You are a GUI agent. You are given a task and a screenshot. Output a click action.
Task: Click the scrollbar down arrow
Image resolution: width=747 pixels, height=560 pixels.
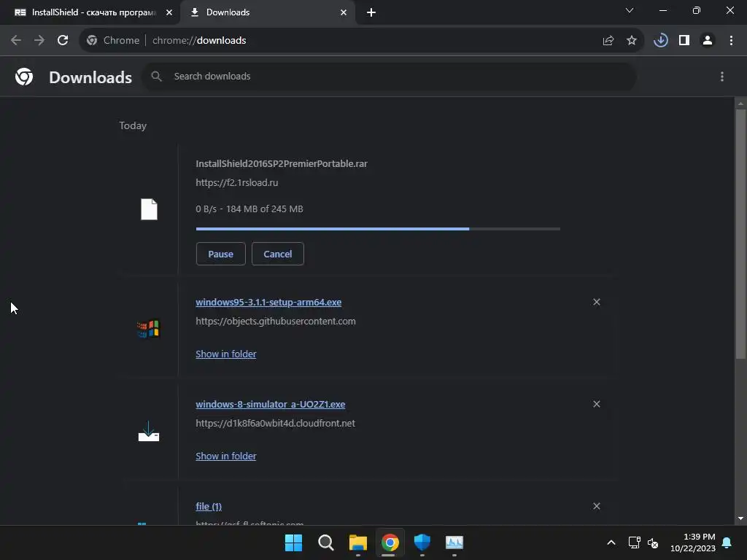[x=740, y=518]
